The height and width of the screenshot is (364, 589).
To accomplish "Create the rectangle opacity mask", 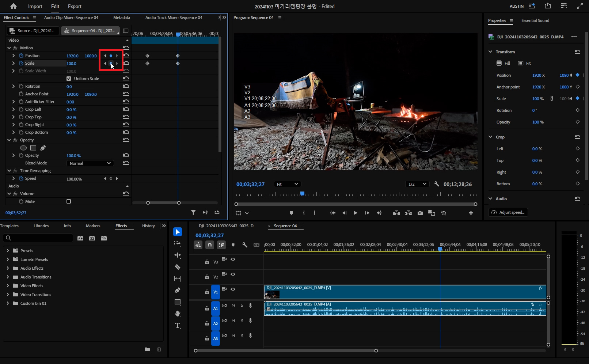I will (x=33, y=148).
